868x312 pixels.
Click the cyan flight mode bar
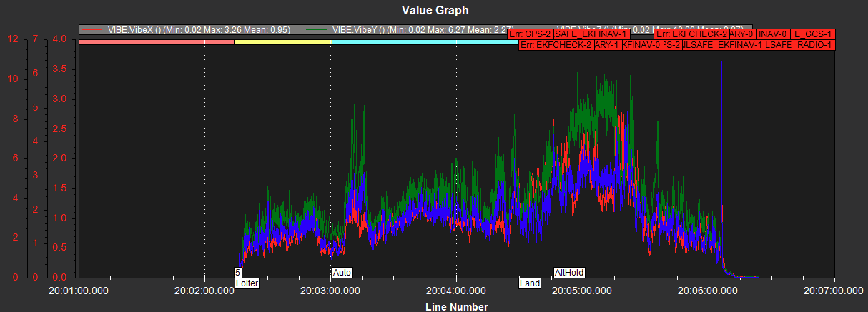pyautogui.click(x=425, y=42)
